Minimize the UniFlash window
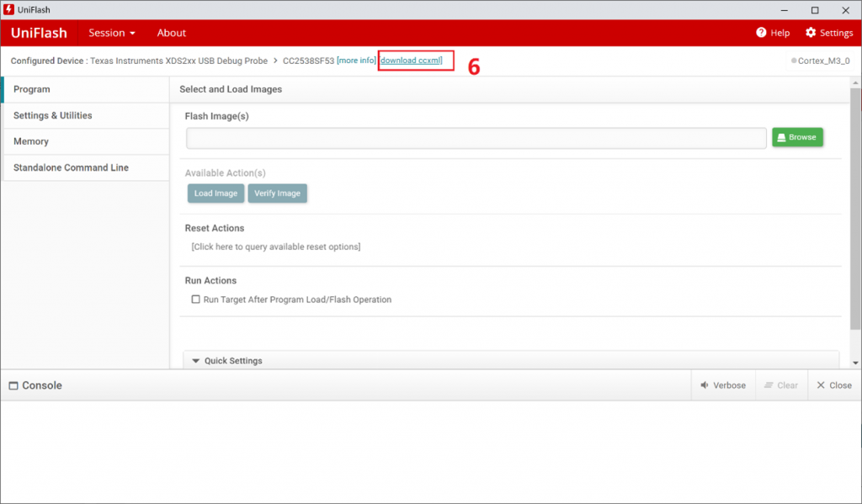862x504 pixels. [x=785, y=10]
